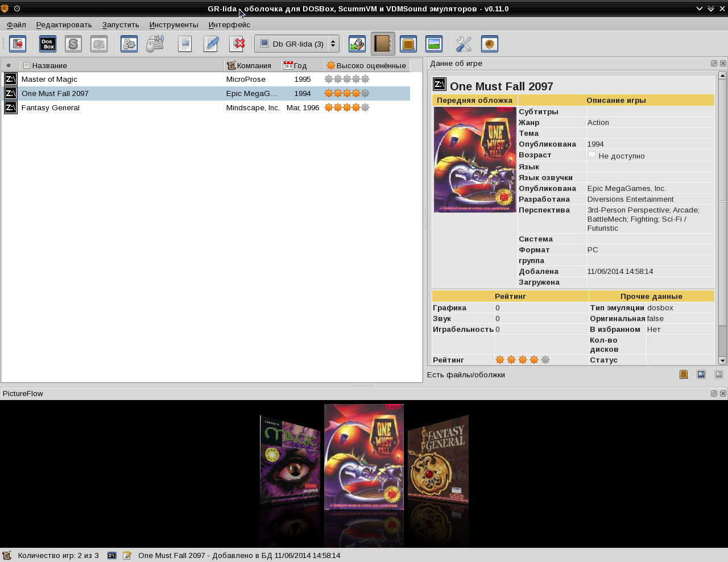Sort list by 'Год' column header

click(303, 65)
